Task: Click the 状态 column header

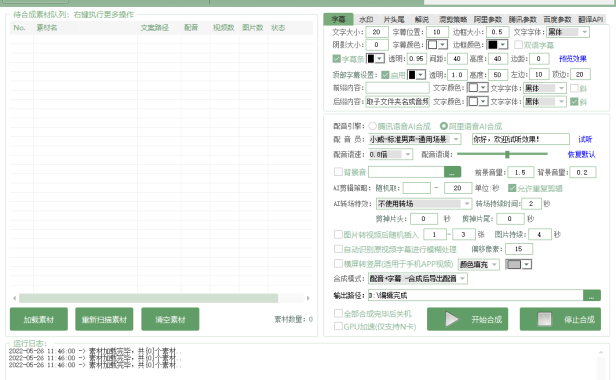Action: point(278,28)
